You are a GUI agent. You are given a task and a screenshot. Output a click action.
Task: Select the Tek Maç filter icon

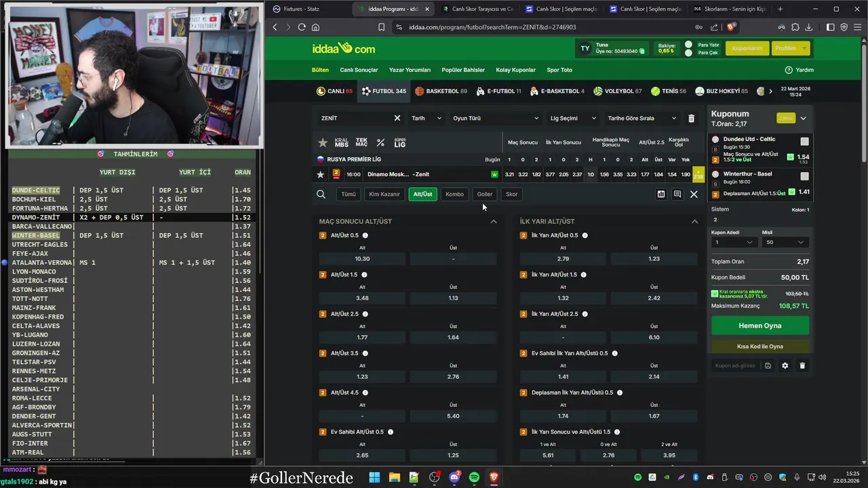[x=361, y=142]
